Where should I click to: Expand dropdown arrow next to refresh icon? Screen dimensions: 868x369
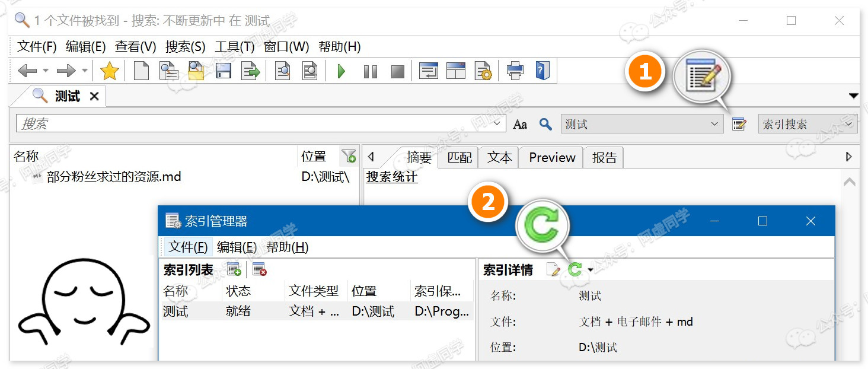[591, 271]
